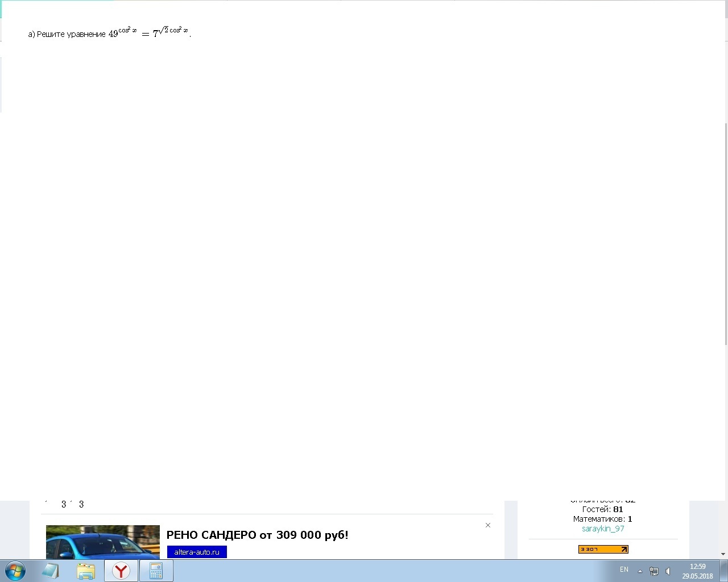
Task: Open Yandex Browser from the taskbar
Action: point(121,570)
